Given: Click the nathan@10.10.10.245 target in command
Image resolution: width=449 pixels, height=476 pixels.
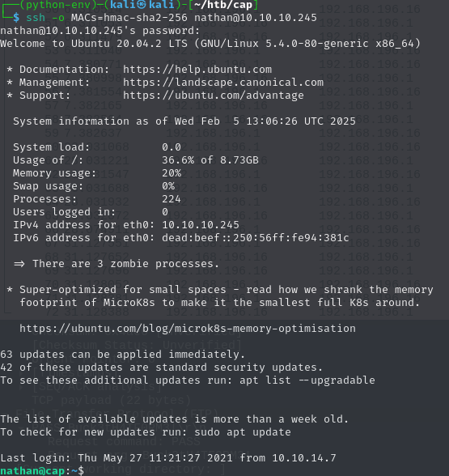Looking at the screenshot, I should tap(256, 18).
